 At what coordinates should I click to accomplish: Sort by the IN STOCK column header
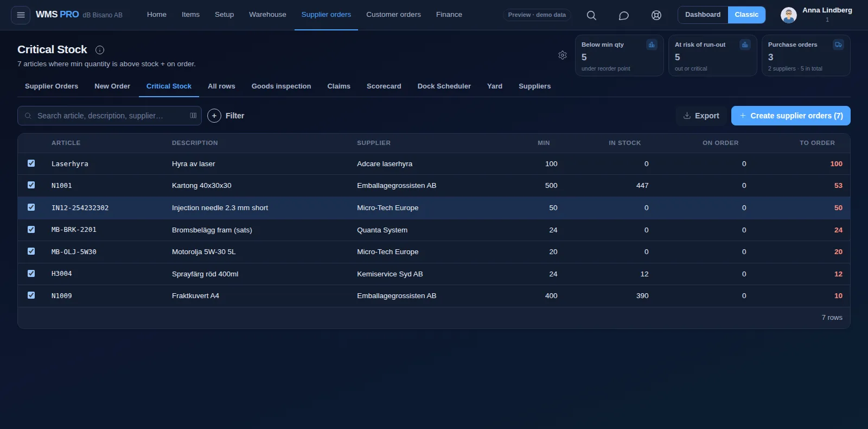624,143
